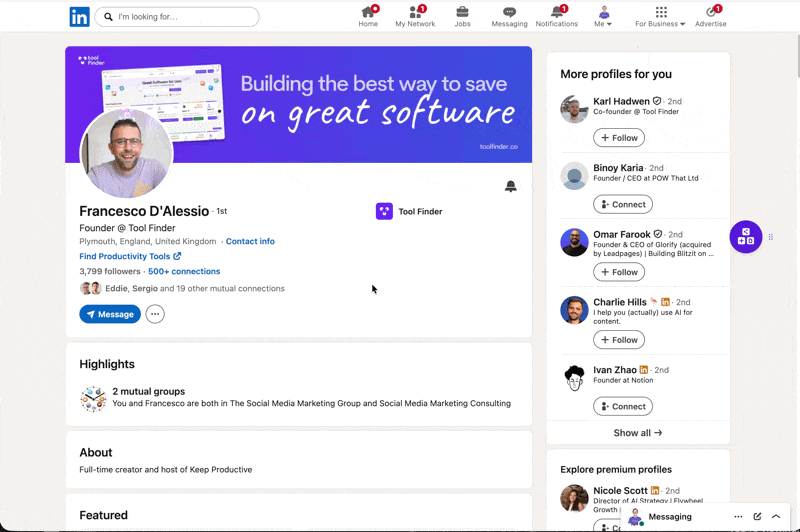Open Omar Farook's profile name
This screenshot has height=532, width=800.
point(621,234)
